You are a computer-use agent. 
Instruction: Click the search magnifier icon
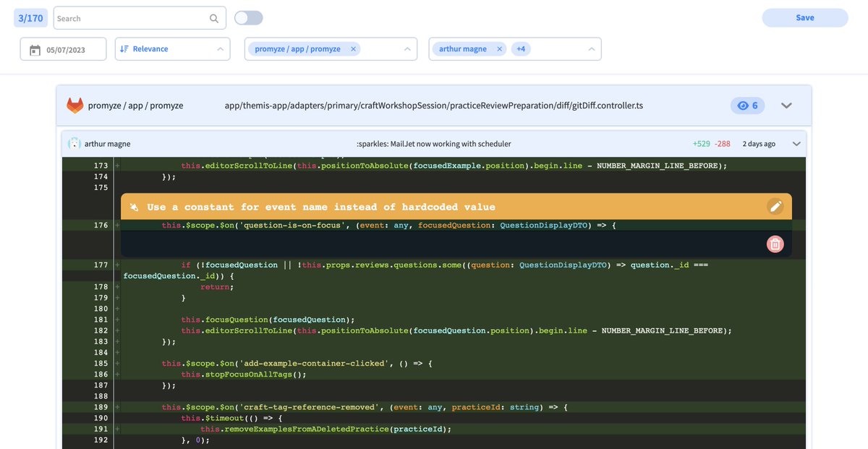pos(214,18)
